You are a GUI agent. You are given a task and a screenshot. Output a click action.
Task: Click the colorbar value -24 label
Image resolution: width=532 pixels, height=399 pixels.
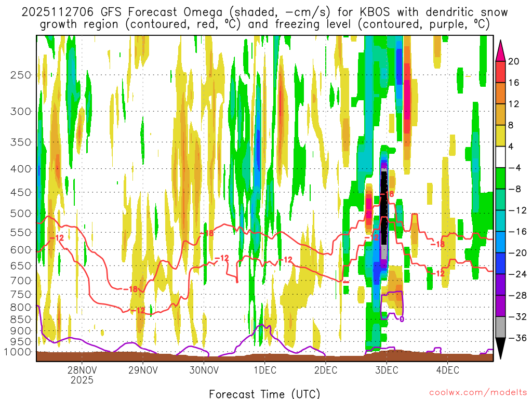point(517,274)
